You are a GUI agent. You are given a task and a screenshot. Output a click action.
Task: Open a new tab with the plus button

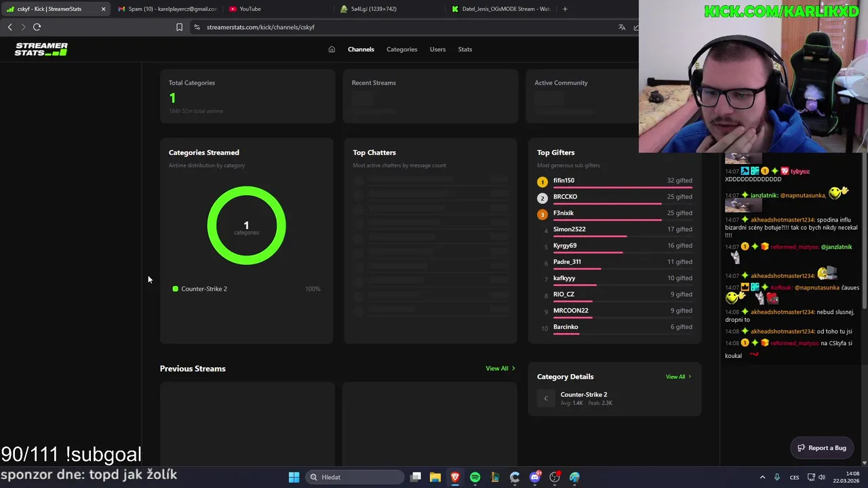tap(565, 9)
